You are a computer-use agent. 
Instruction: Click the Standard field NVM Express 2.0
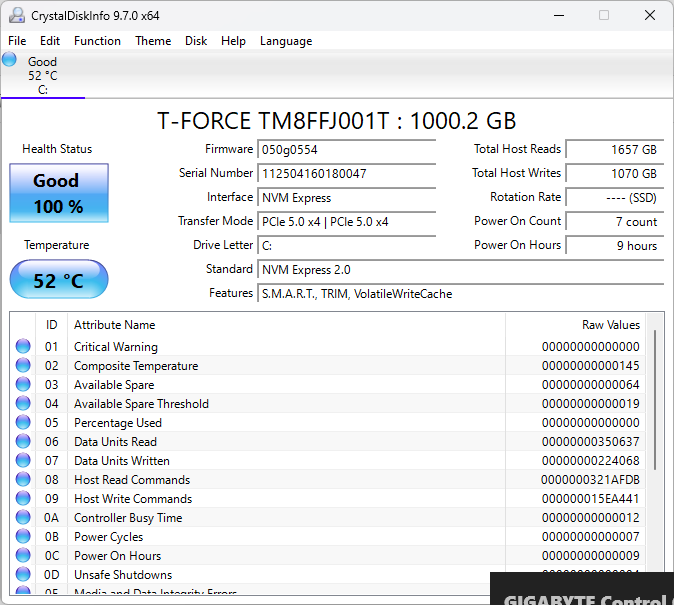point(461,270)
